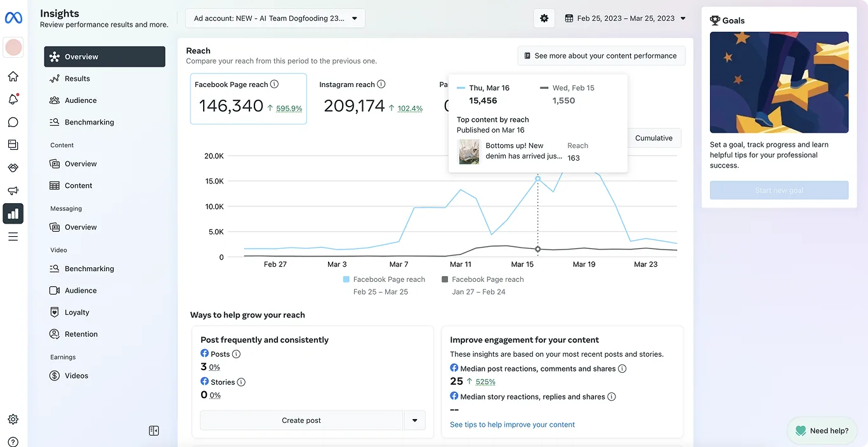This screenshot has height=447, width=868.
Task: Select the Facebook Page reach metric card
Action: coord(249,98)
